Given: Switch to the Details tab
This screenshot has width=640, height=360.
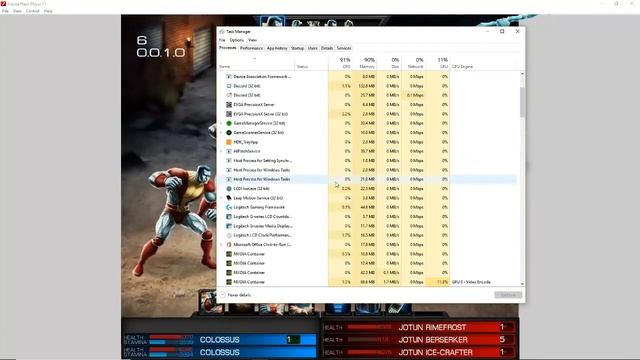Looking at the screenshot, I should [327, 48].
